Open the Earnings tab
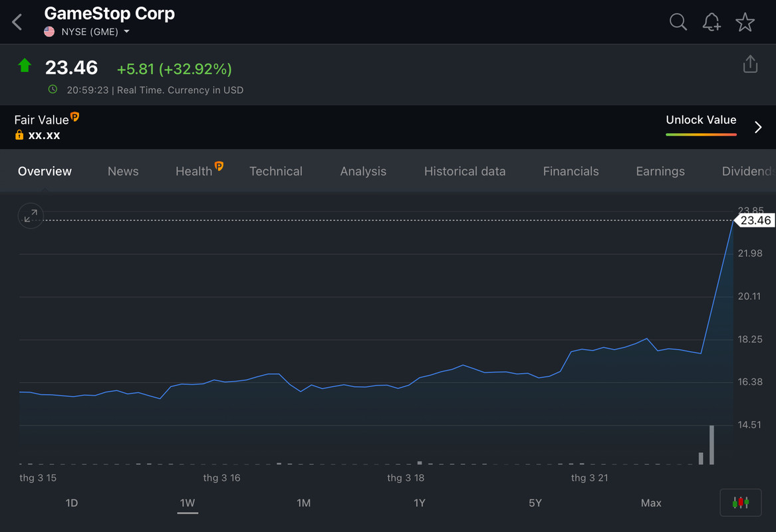This screenshot has height=532, width=776. pos(660,171)
